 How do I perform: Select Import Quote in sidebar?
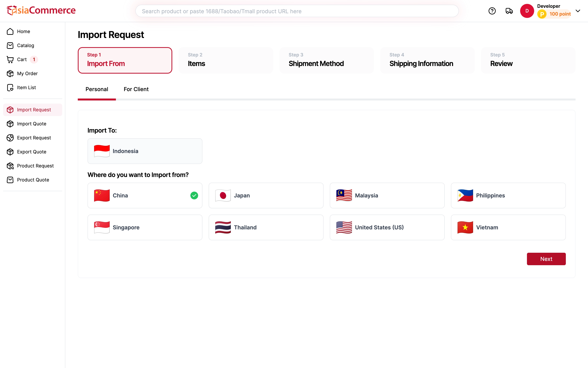(32, 124)
